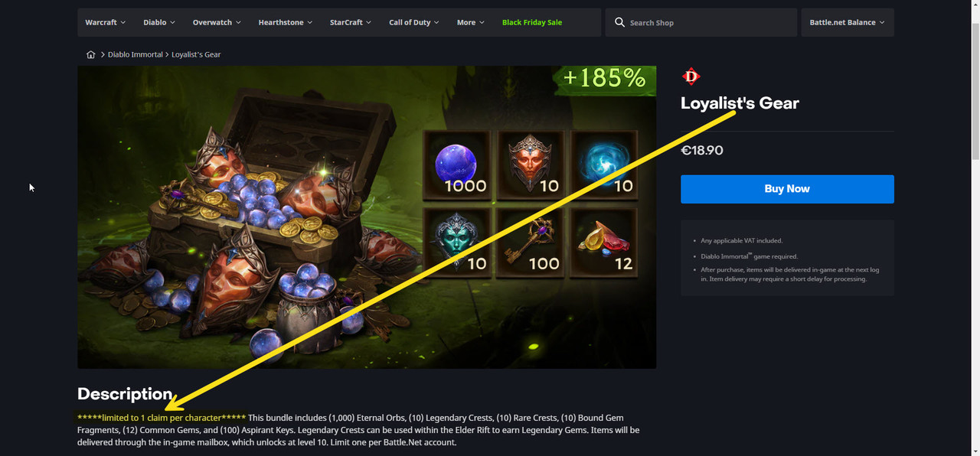Click the Buy Now button
The height and width of the screenshot is (456, 980).
(x=787, y=189)
